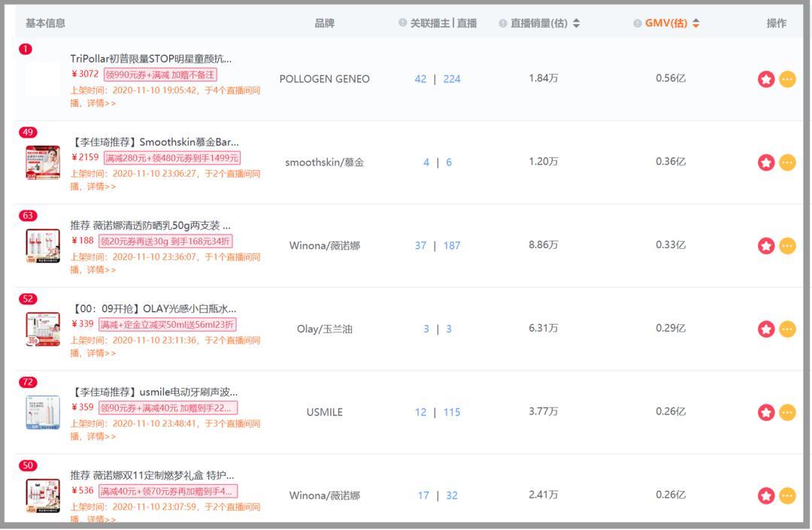This screenshot has width=812, height=530.
Task: Click info icon beside GMV(估) header
Action: (637, 23)
